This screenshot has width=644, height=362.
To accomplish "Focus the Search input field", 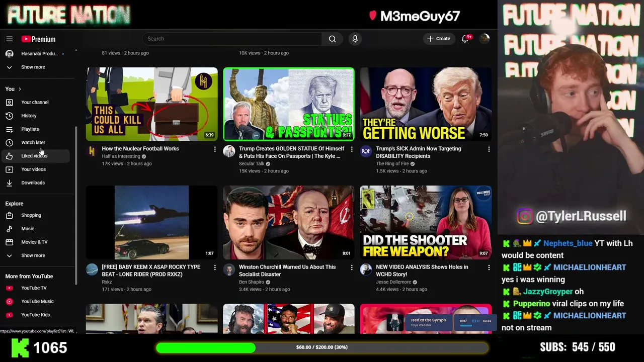I will click(x=232, y=39).
